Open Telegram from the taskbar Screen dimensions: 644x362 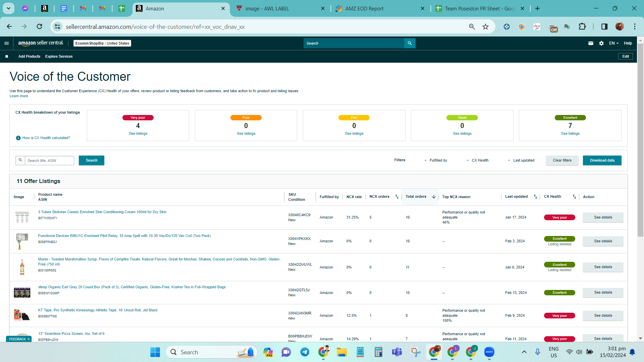coord(305,352)
